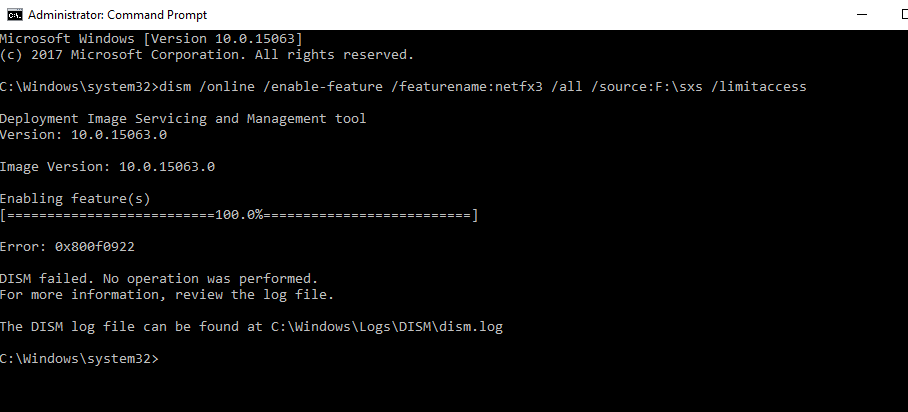
Task: Click the review the log file message
Action: coord(255,295)
